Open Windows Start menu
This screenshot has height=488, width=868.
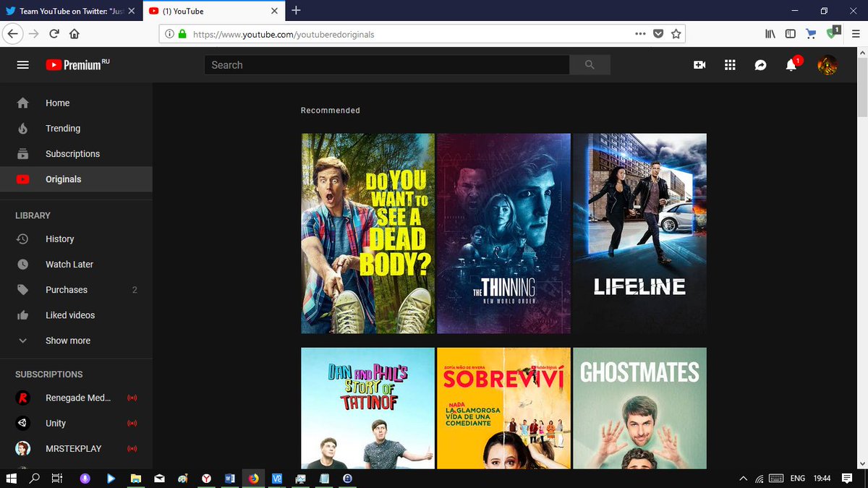(x=11, y=478)
